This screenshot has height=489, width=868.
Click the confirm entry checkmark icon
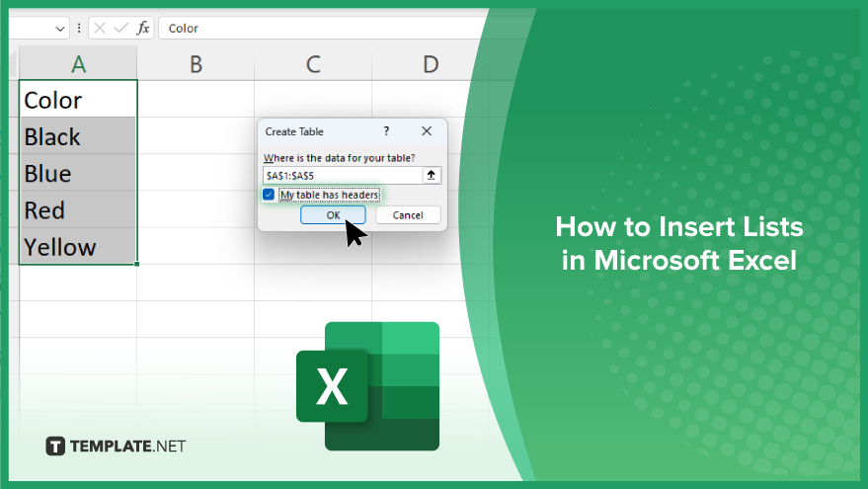(121, 28)
